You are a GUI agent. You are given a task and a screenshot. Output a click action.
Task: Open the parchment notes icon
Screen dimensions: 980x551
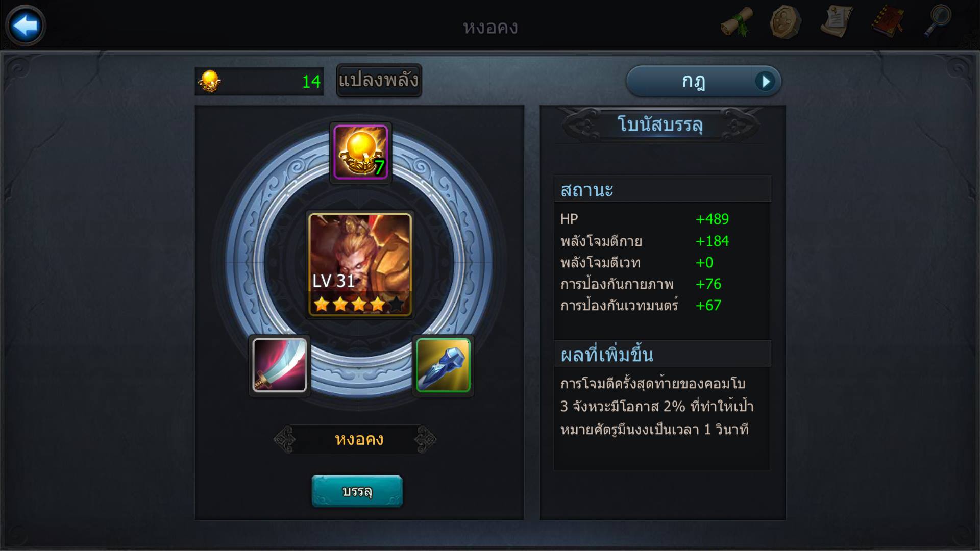tap(836, 22)
